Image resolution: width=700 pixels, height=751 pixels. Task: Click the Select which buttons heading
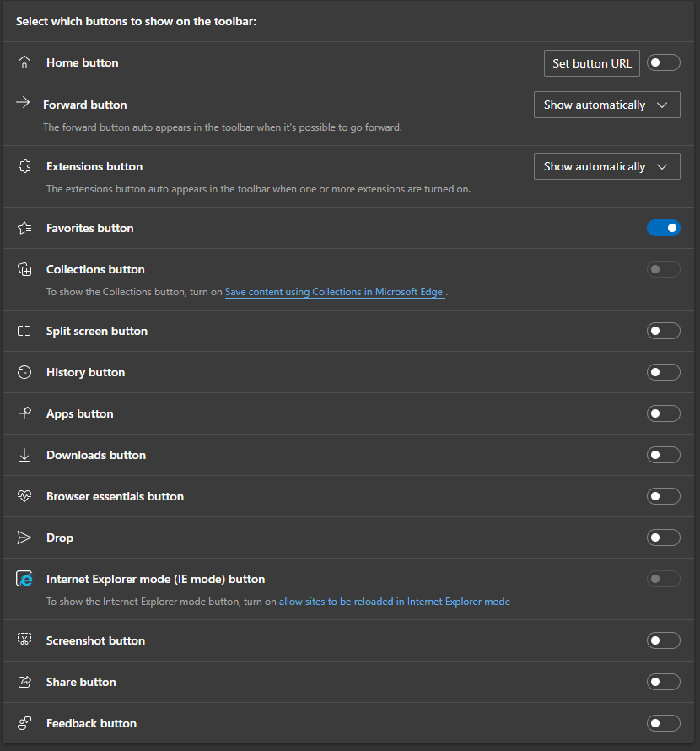coord(136,22)
